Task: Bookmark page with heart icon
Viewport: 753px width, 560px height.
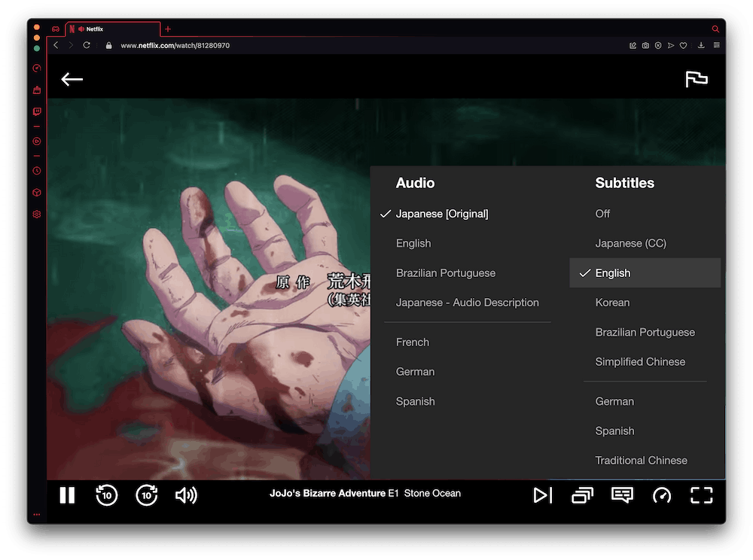Action: pos(684,46)
